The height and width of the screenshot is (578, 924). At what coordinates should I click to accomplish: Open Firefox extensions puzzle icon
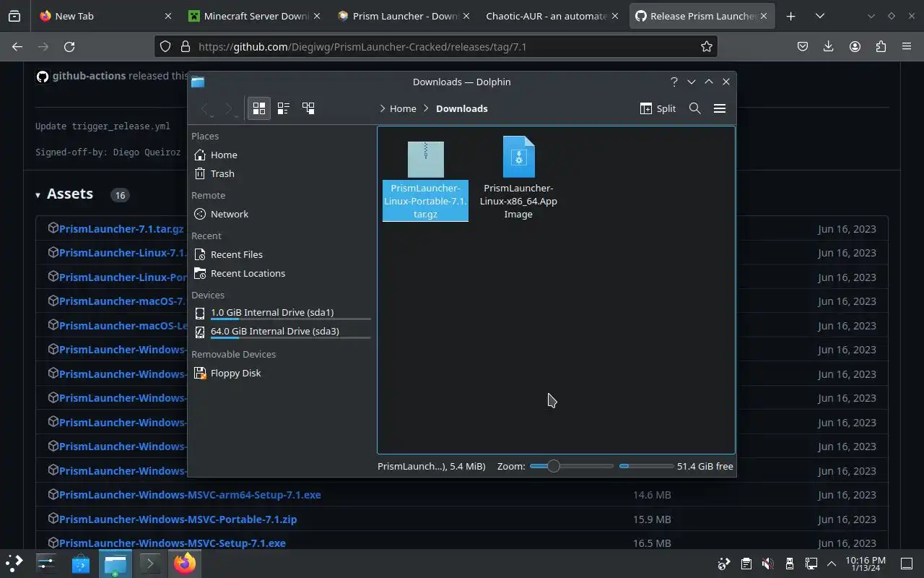pyautogui.click(x=881, y=46)
